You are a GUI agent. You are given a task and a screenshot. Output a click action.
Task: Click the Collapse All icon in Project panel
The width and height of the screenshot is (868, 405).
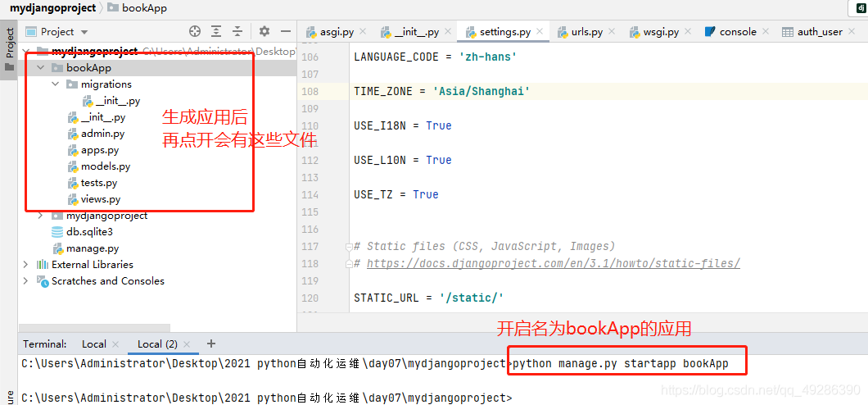point(237,32)
